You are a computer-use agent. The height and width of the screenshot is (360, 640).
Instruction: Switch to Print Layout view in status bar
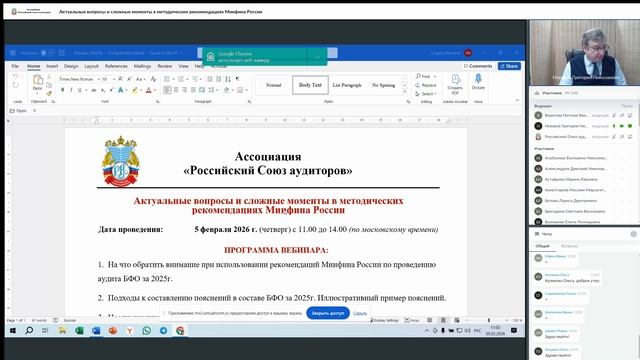coord(443,320)
